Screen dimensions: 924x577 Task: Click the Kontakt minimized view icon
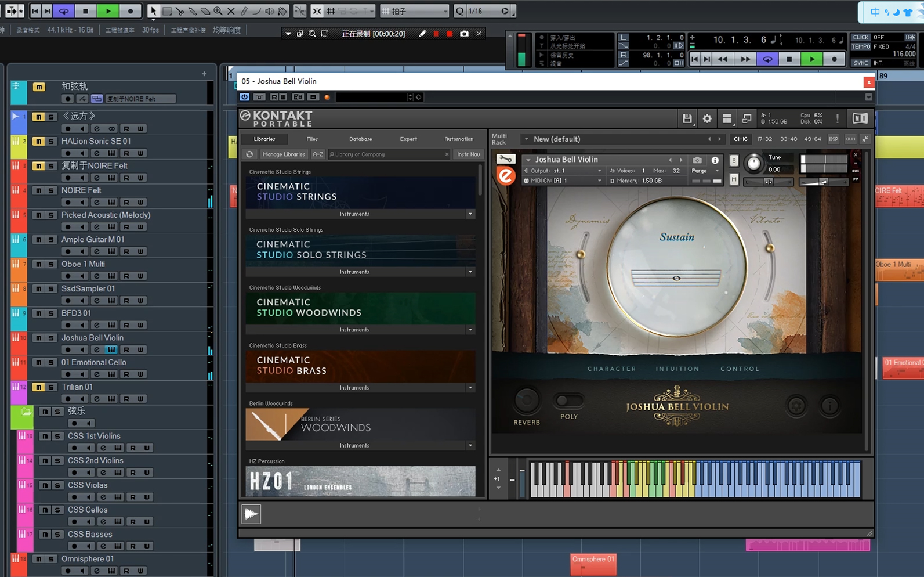(x=747, y=118)
